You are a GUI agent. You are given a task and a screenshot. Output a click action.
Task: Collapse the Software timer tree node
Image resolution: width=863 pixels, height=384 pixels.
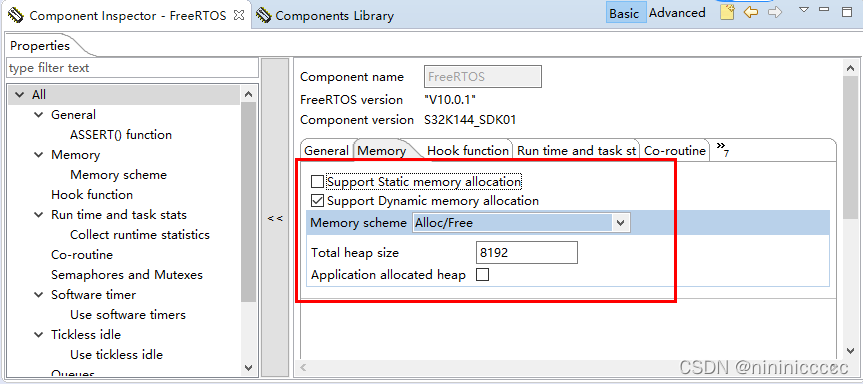tap(39, 294)
